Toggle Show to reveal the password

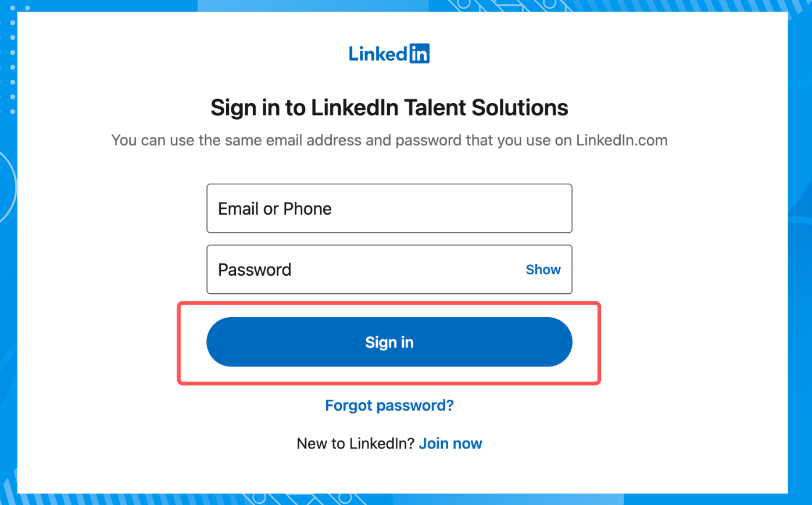pyautogui.click(x=543, y=269)
